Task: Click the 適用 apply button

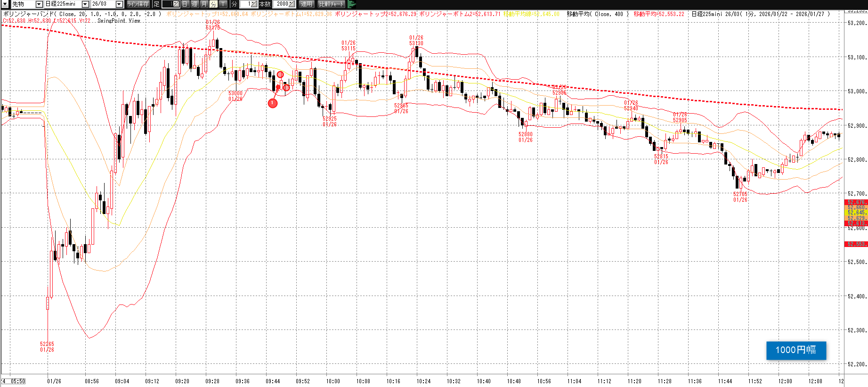Action: [x=307, y=4]
